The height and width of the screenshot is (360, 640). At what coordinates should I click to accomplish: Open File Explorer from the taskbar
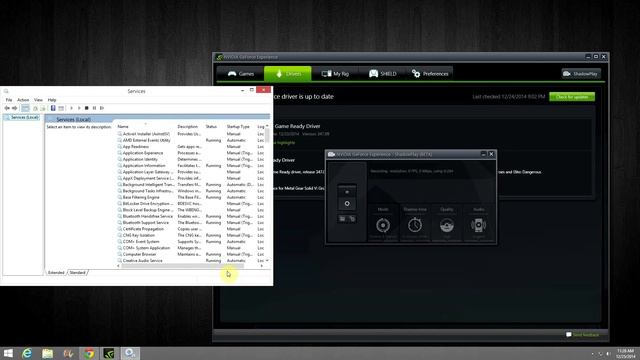pyautogui.click(x=47, y=353)
